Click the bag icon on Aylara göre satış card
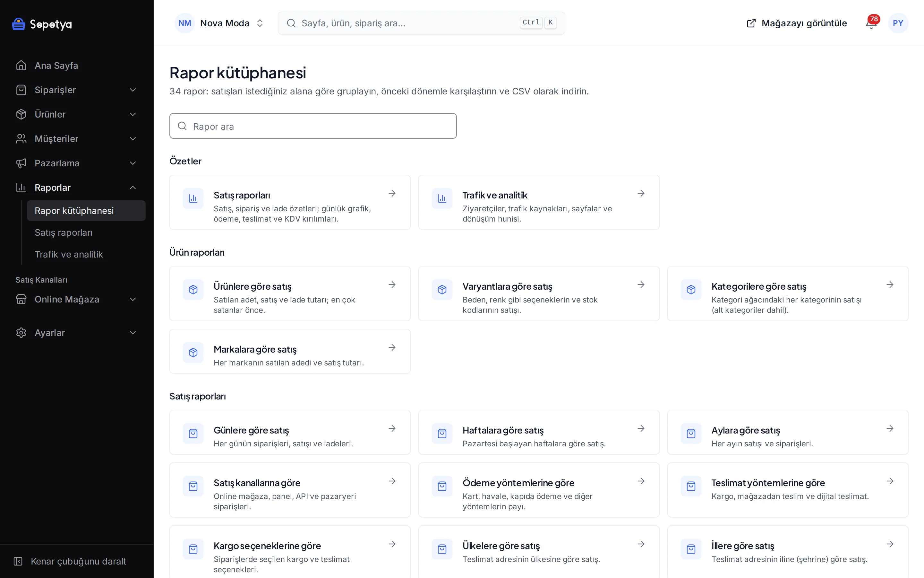The image size is (924, 578). 691,433
